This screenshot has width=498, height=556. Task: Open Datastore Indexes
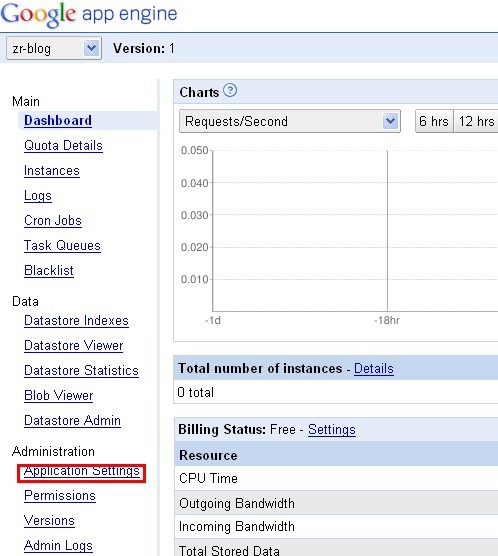point(76,321)
